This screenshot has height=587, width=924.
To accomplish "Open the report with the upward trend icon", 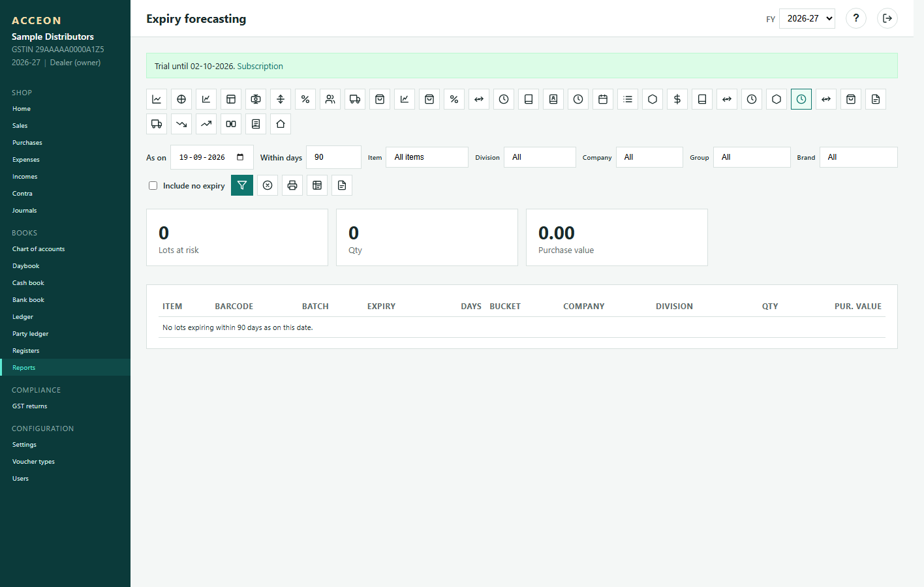I will click(x=206, y=124).
